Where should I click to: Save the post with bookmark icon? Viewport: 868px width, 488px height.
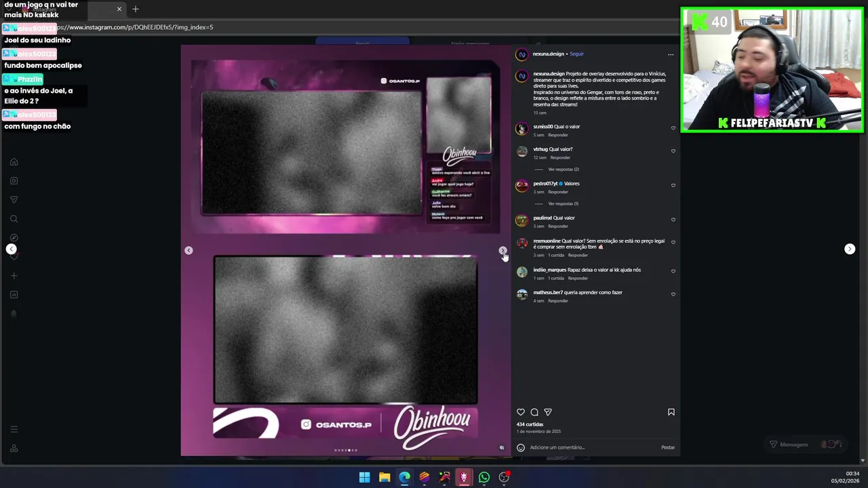[671, 412]
